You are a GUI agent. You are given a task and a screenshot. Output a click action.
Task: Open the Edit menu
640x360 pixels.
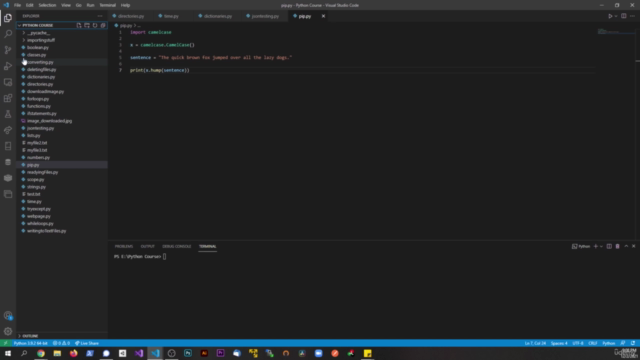click(29, 5)
